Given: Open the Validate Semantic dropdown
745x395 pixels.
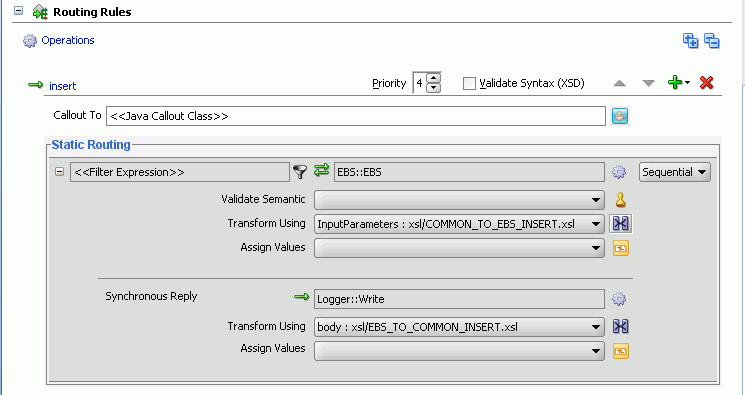Looking at the screenshot, I should coord(459,200).
